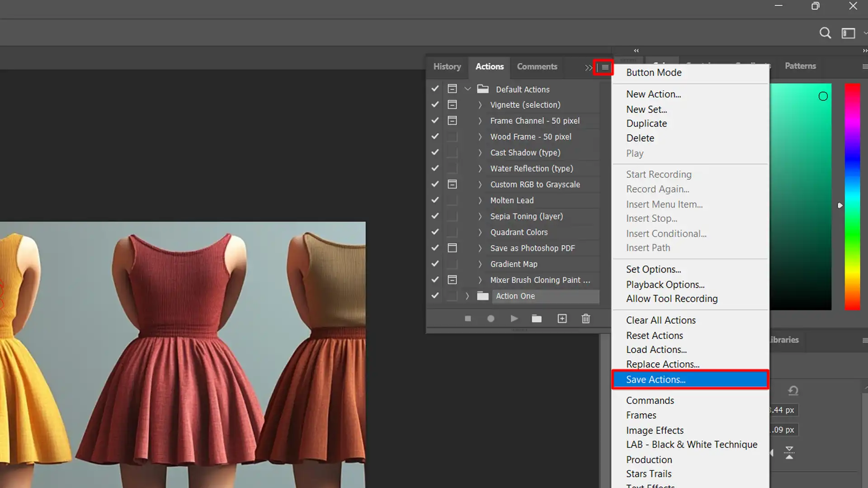Image resolution: width=868 pixels, height=488 pixels.
Task: Click the hue slider arrow handle
Action: [840, 206]
